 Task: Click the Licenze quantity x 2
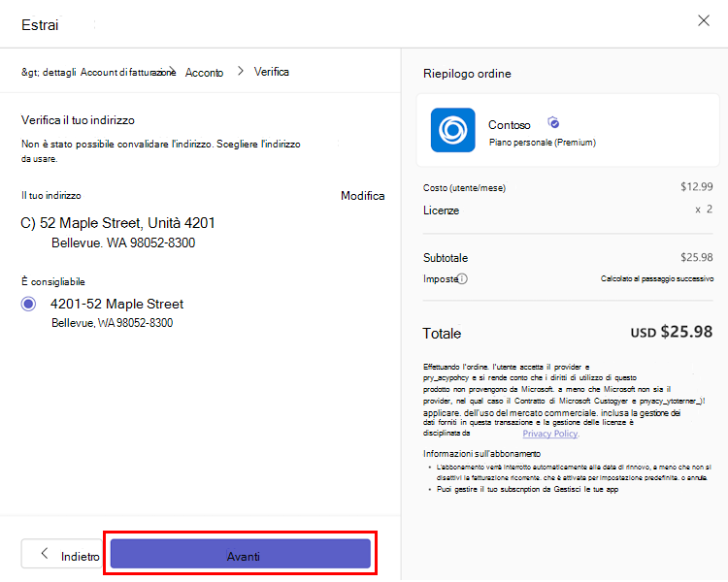tap(704, 210)
